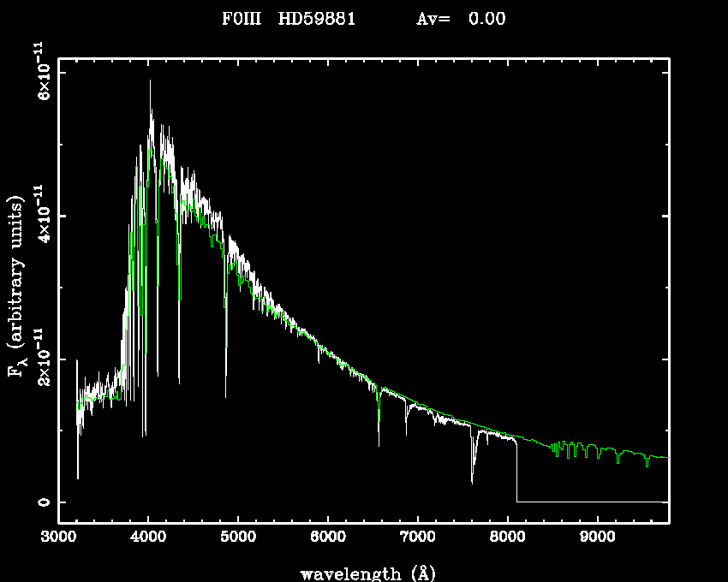
Task: Click the 9000 wavelength tick label
Action: [x=597, y=538]
